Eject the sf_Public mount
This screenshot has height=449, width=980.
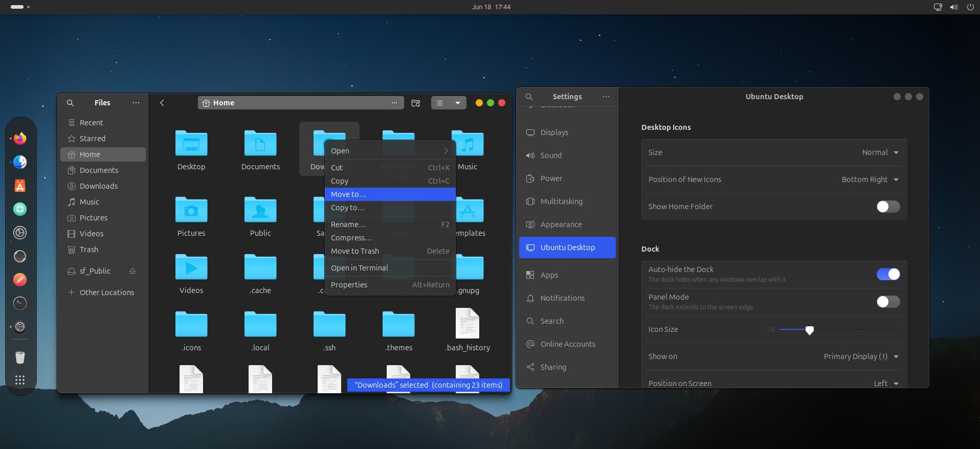(132, 271)
